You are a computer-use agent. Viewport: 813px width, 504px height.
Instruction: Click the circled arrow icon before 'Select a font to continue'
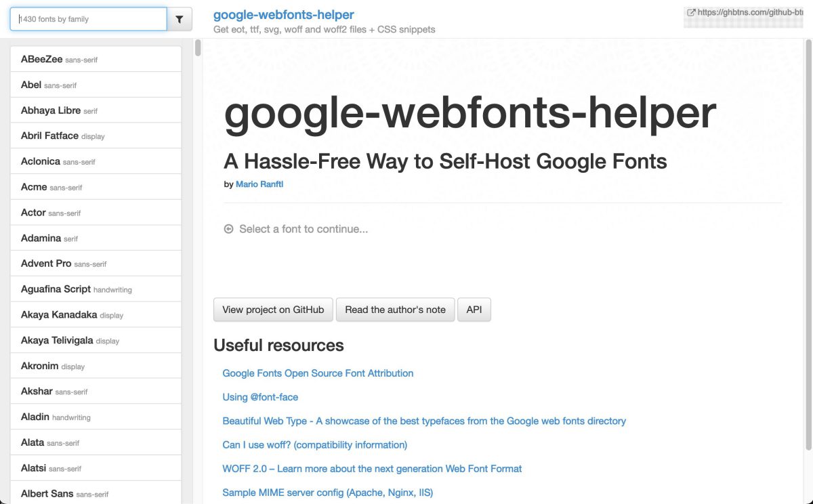click(229, 229)
